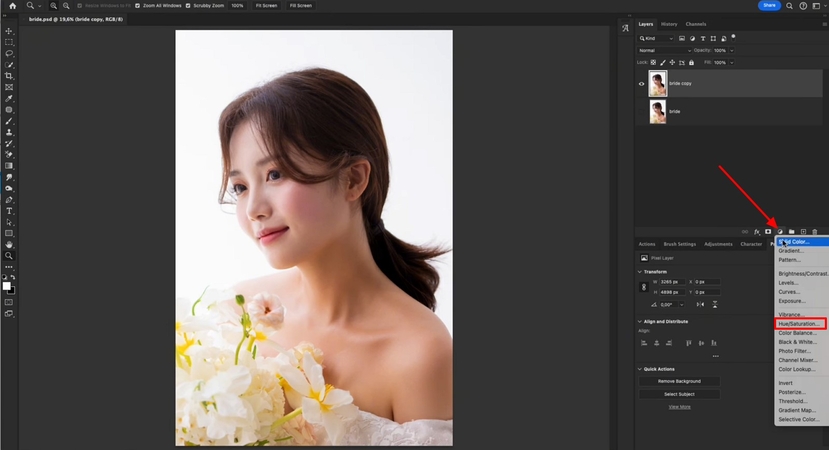This screenshot has width=829, height=450.
Task: Open the blend mode Normal dropdown
Action: tap(664, 50)
